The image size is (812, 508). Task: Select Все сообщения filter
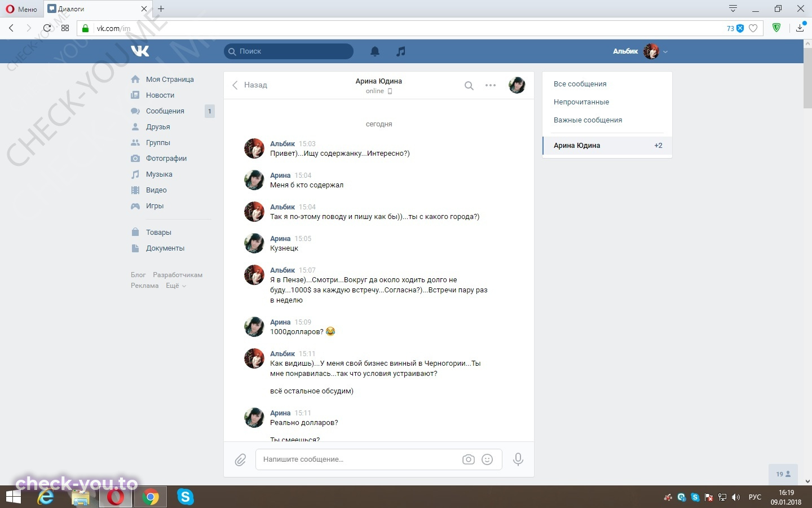pyautogui.click(x=580, y=84)
